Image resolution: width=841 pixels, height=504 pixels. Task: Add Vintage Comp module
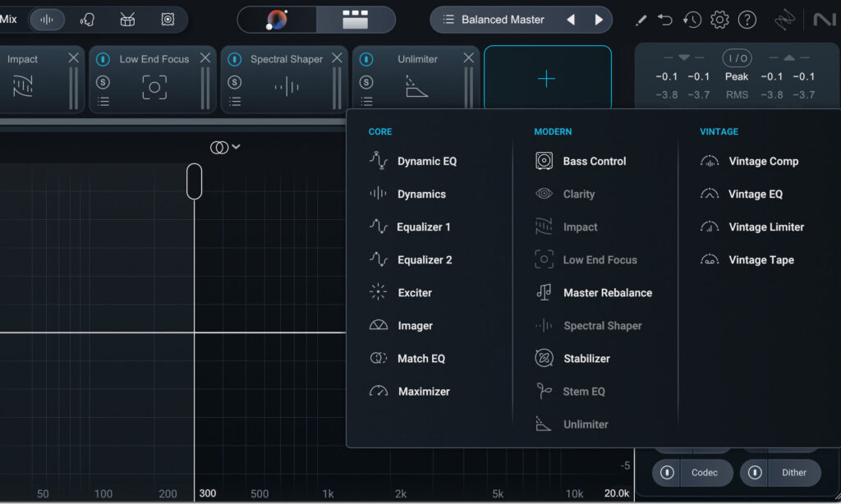tap(750, 161)
